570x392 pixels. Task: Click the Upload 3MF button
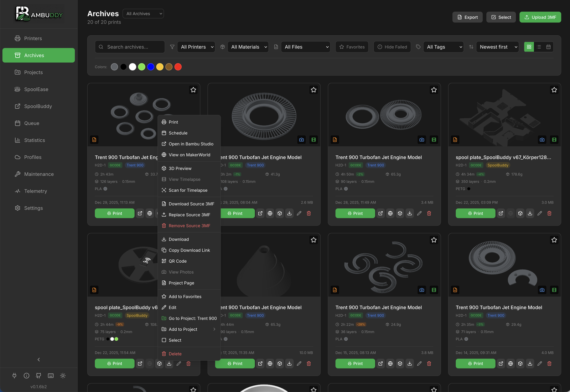(x=540, y=17)
